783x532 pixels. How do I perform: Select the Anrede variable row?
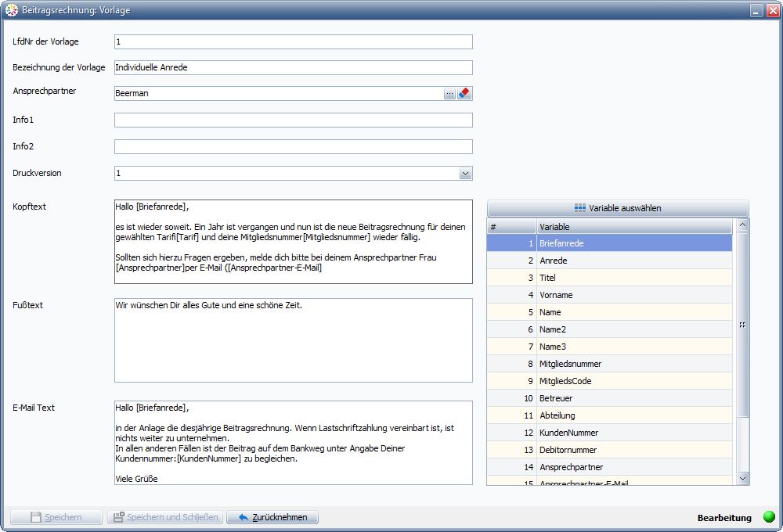pyautogui.click(x=610, y=261)
